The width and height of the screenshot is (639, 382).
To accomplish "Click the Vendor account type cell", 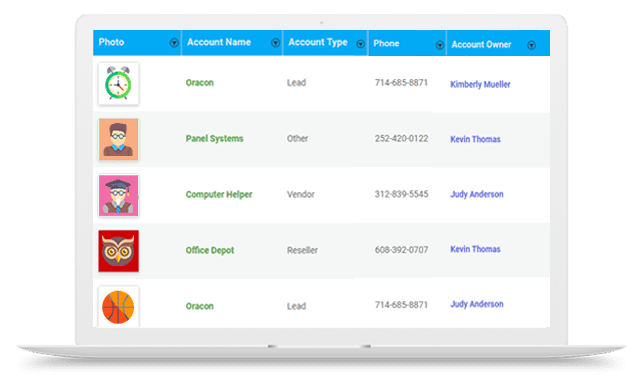I will pyautogui.click(x=301, y=194).
